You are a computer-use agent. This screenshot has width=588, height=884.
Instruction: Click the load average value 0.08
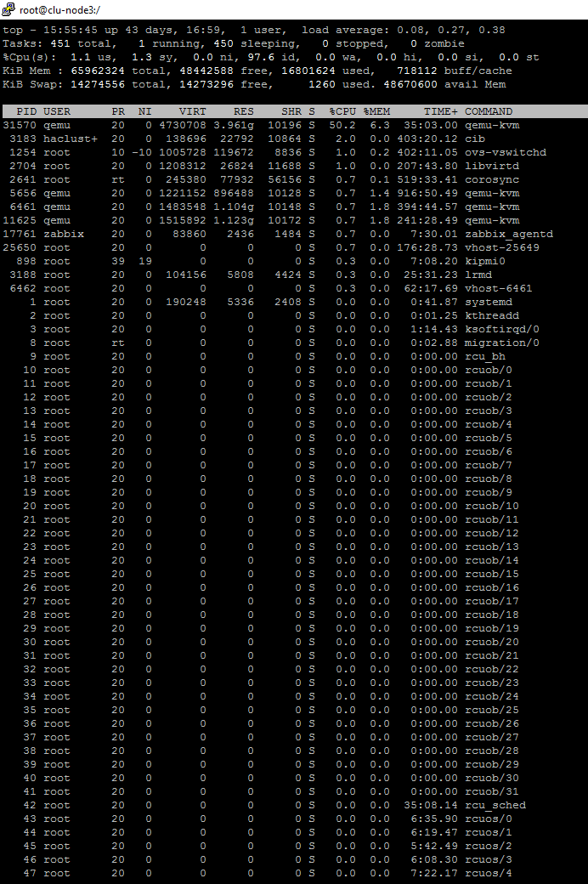(x=408, y=30)
